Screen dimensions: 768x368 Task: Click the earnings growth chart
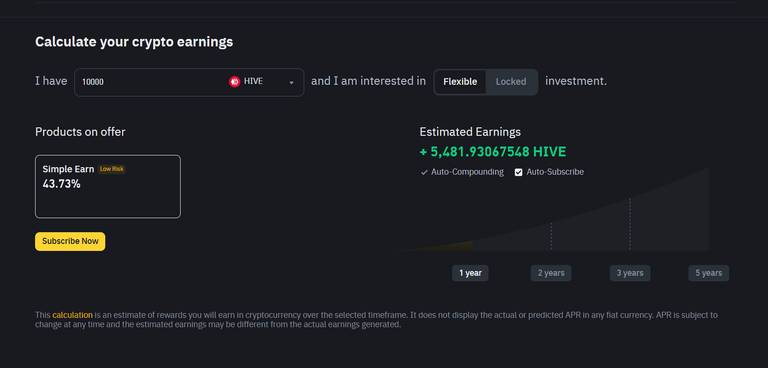[552, 209]
